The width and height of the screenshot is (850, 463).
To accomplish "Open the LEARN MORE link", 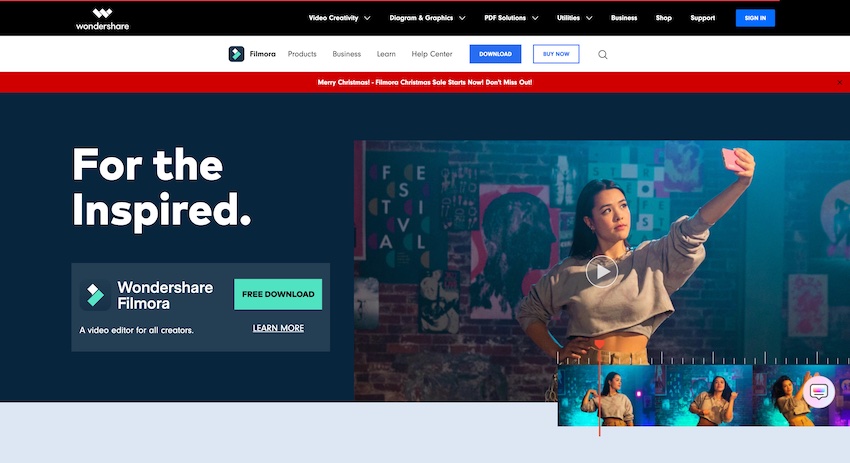I will (278, 328).
